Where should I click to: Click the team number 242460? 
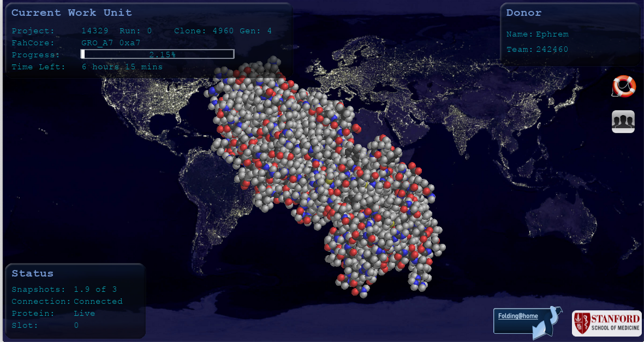click(x=552, y=50)
